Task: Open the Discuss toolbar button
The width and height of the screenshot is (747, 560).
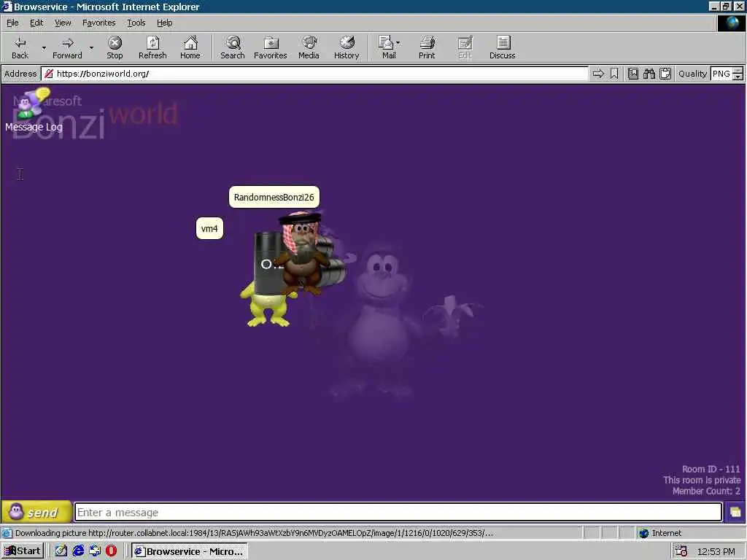Action: coord(502,47)
